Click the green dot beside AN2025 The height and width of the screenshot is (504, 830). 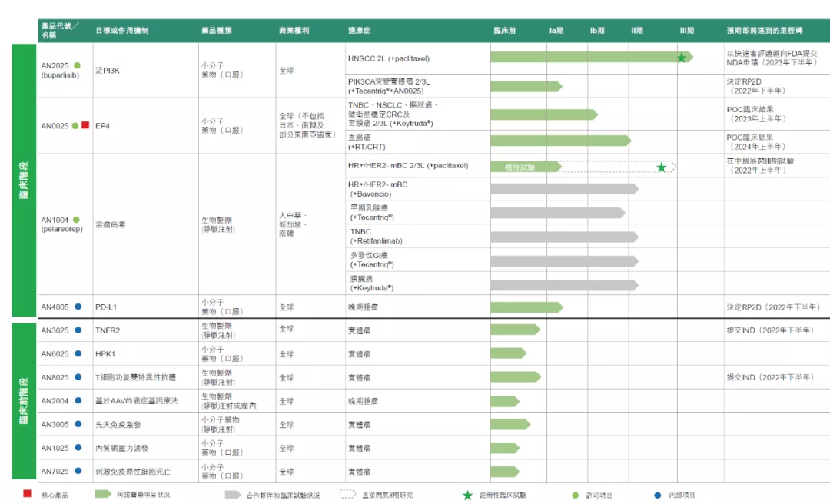point(78,65)
